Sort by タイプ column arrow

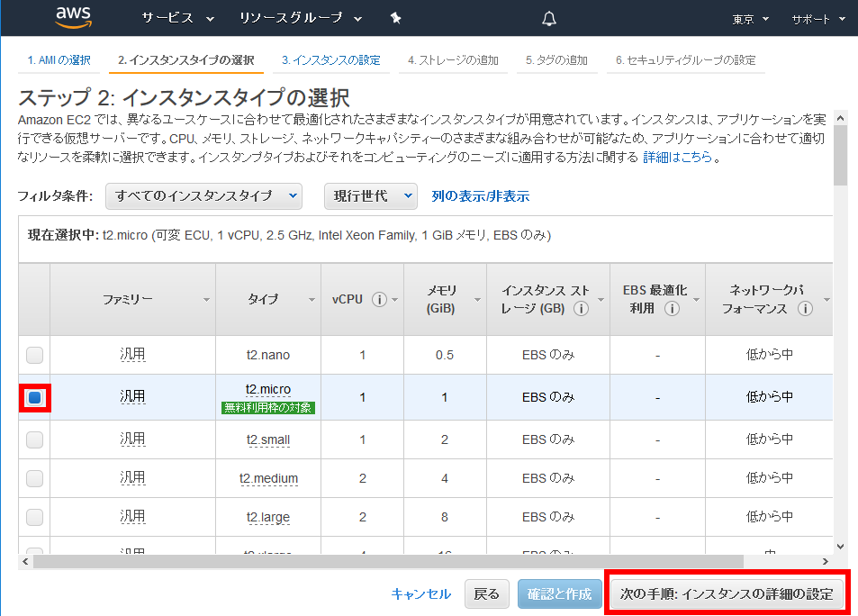[x=312, y=300]
